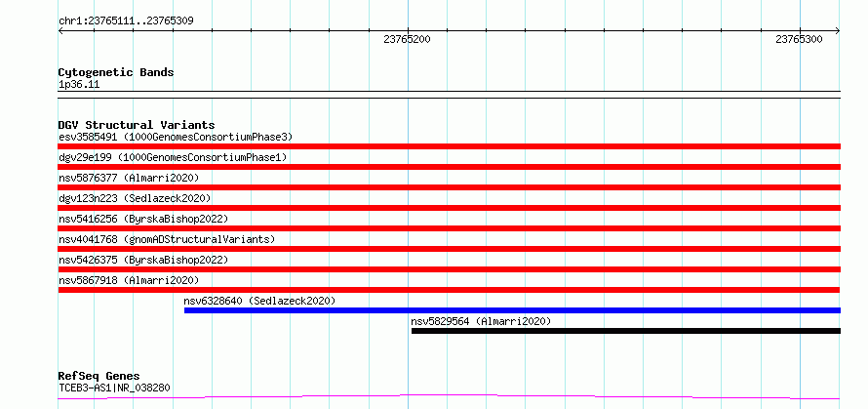The height and width of the screenshot is (409, 868).
Task: Select the TCEB3-AS1|NR_038280 gene label
Action: [114, 388]
